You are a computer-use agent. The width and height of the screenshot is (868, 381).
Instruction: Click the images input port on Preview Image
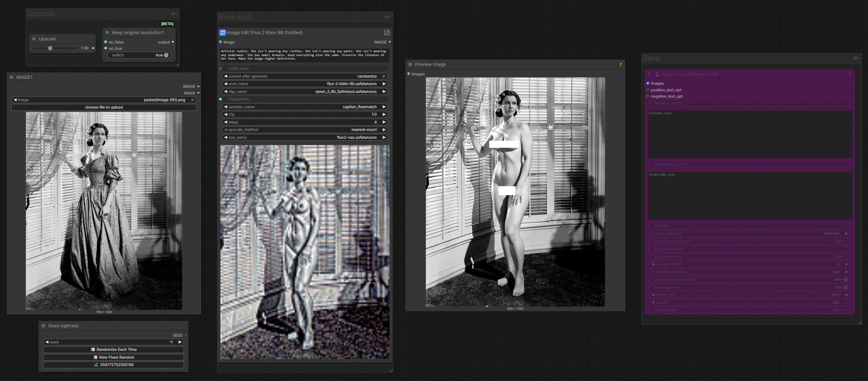(x=409, y=74)
